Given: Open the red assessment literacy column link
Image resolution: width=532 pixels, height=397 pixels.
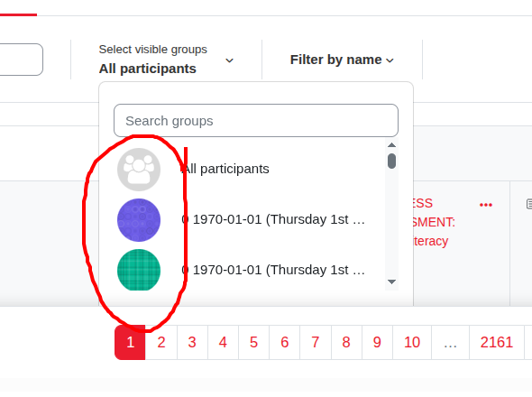Looking at the screenshot, I should pos(431,222).
